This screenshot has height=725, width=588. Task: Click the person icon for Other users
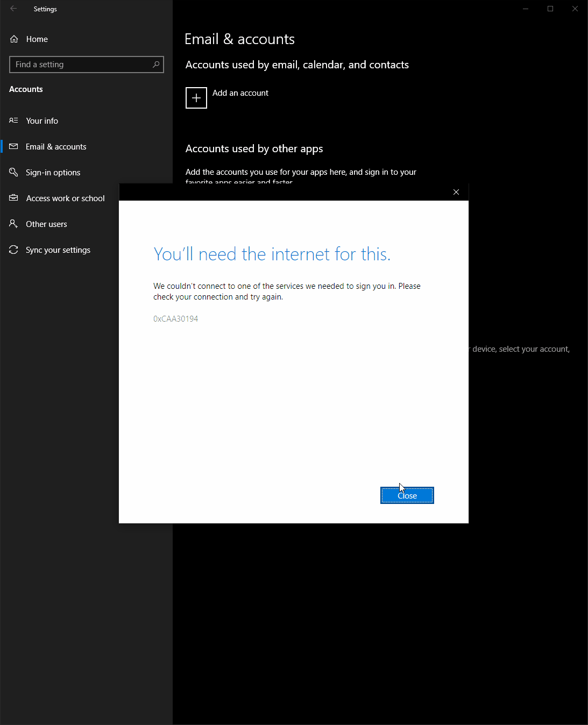[x=14, y=224]
